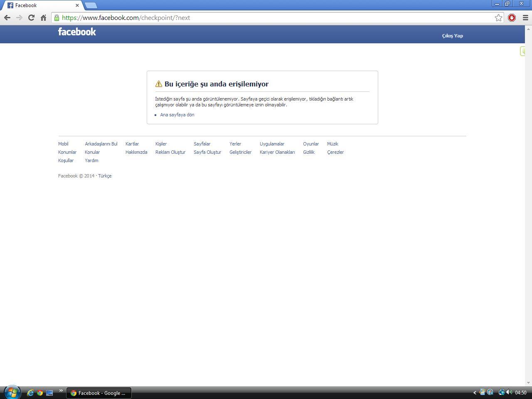
Task: Click the browser Forward arrow
Action: pos(19,17)
